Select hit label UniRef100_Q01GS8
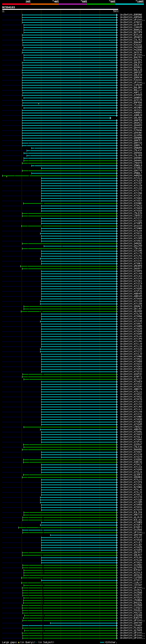146x644 pixels. 131,226
